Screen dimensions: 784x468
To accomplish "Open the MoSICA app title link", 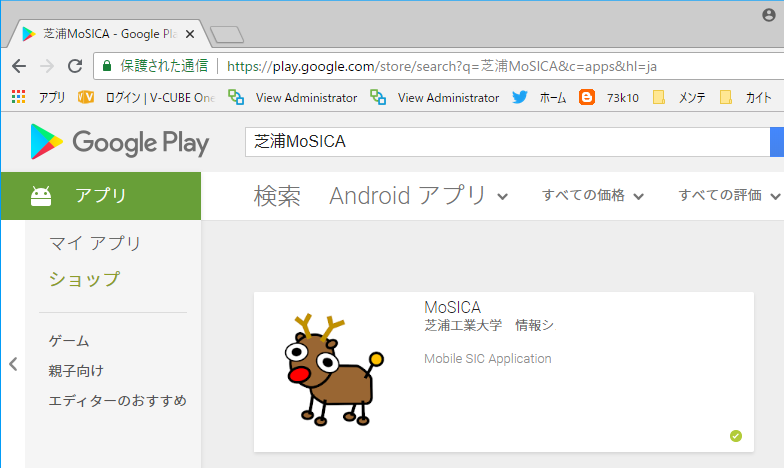I will (x=452, y=307).
